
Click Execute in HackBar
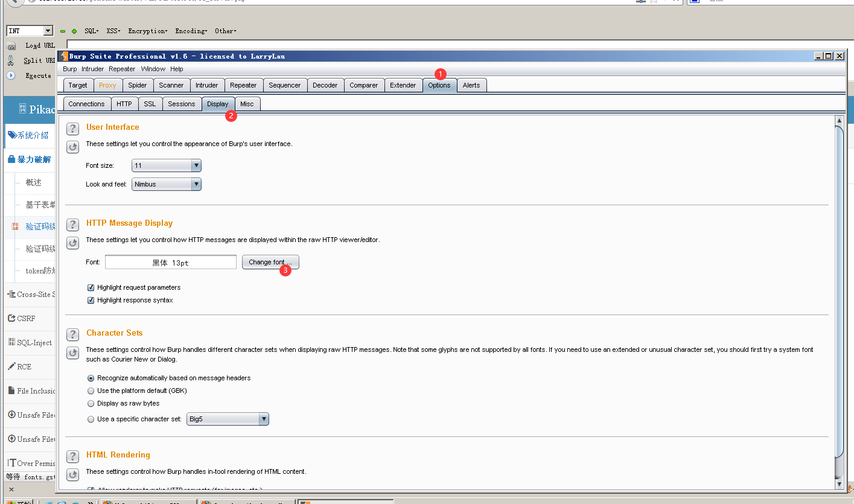(x=38, y=75)
